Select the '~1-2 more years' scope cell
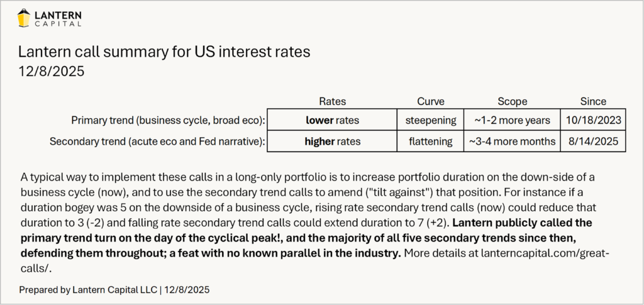 (x=512, y=119)
